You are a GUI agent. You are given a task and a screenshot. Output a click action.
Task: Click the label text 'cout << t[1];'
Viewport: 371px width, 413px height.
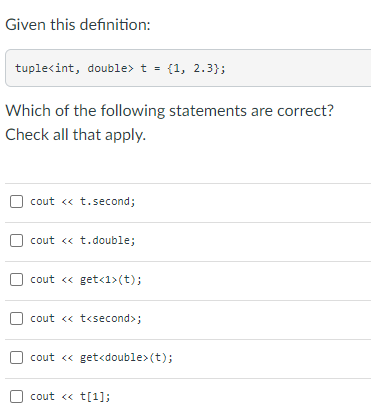70,396
